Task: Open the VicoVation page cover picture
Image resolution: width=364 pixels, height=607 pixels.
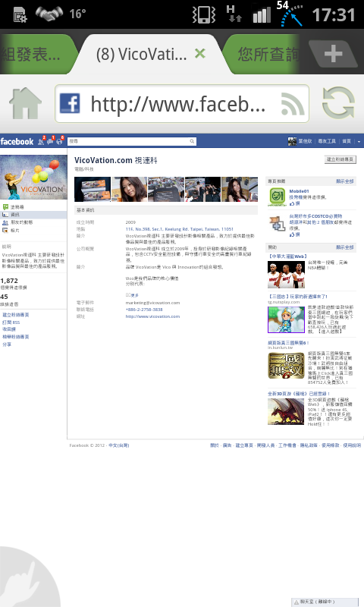Action: [x=33, y=178]
